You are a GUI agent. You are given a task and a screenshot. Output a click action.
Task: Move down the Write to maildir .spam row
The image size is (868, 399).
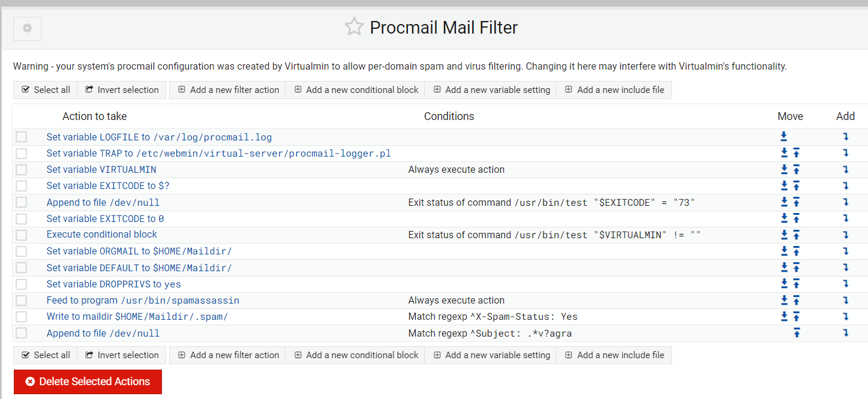783,316
